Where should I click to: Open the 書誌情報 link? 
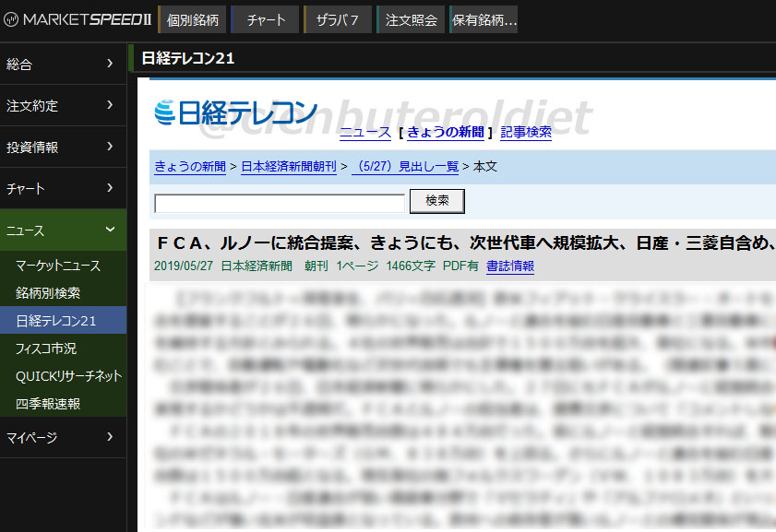510,266
